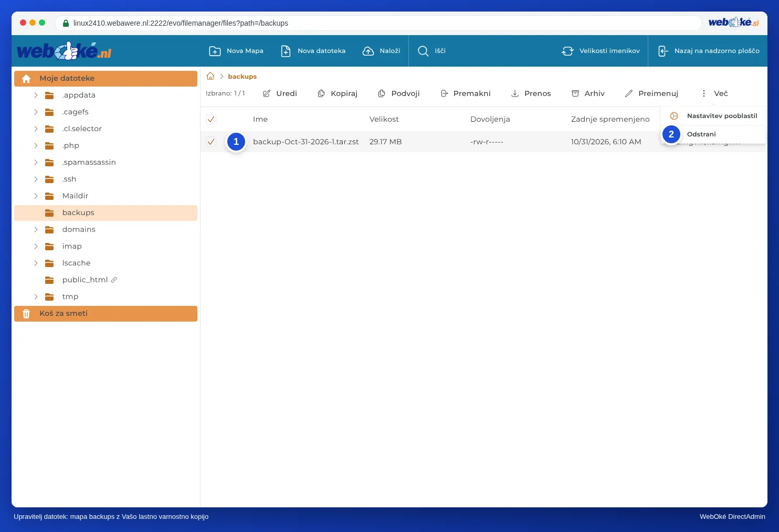Sort files by the Ime column header
The height and width of the screenshot is (532, 779).
pos(260,119)
